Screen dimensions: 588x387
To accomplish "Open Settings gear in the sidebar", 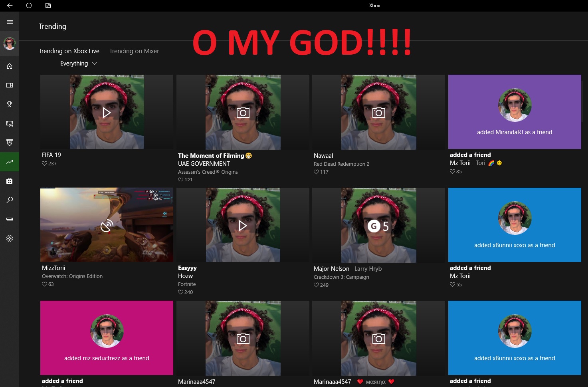I will pyautogui.click(x=10, y=238).
